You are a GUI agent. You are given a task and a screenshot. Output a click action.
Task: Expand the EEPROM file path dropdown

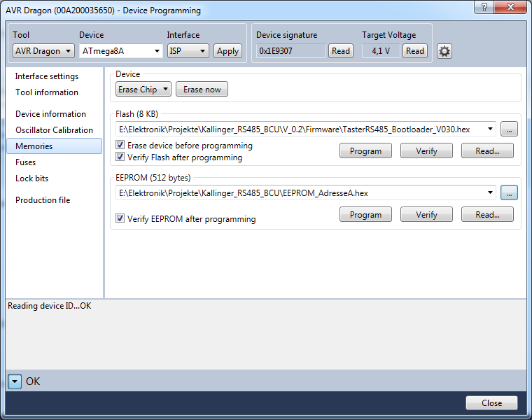pyautogui.click(x=490, y=192)
